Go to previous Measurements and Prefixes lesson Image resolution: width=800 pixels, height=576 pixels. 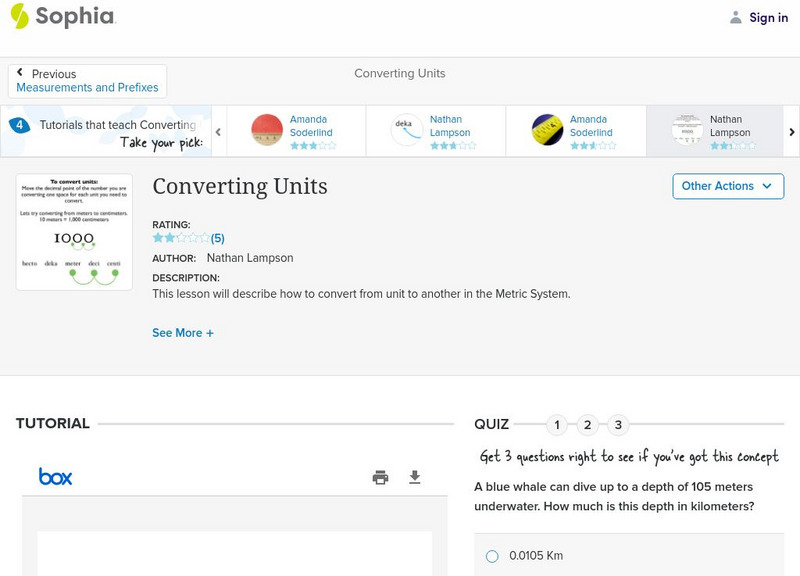click(x=87, y=81)
